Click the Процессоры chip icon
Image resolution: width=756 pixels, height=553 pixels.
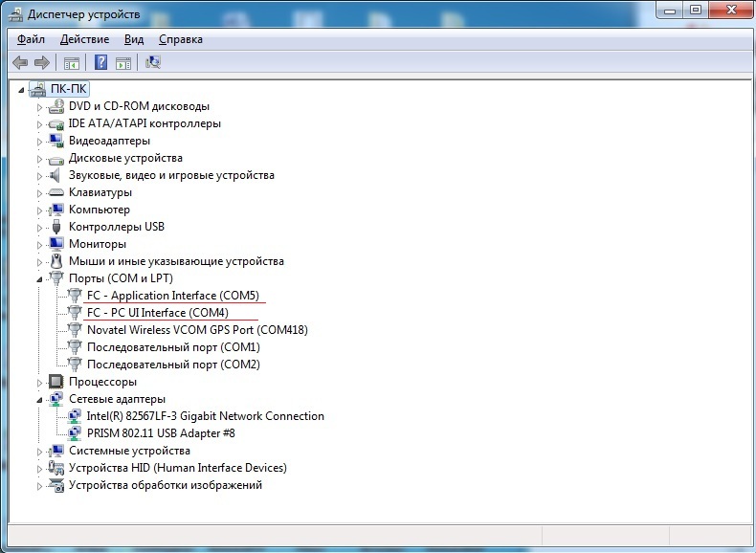(56, 382)
